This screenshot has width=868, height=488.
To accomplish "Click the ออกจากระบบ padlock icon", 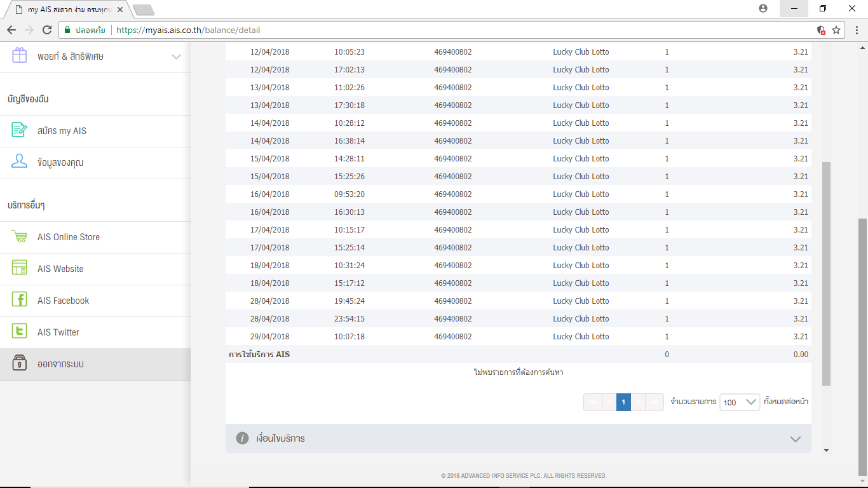I will pyautogui.click(x=20, y=363).
